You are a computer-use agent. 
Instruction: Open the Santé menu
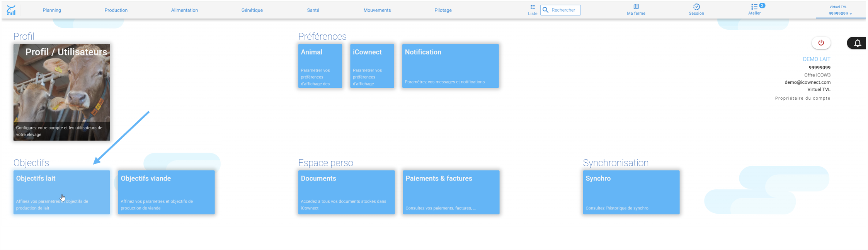coord(313,10)
